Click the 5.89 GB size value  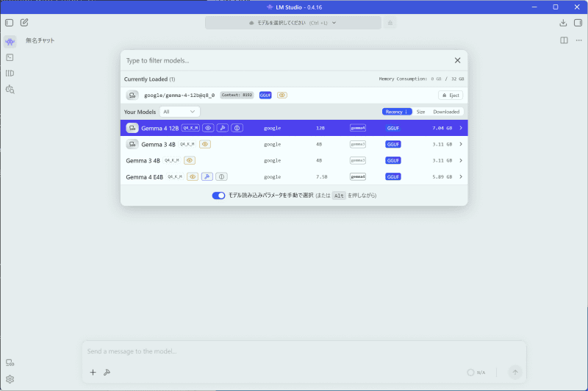[442, 176]
